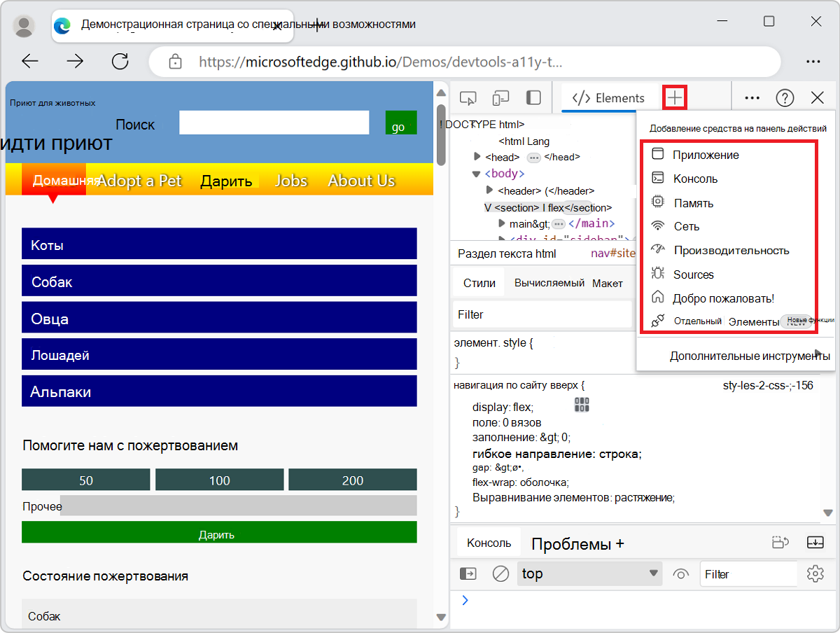Open the sty-les-2-css source link
Viewport: 840px width, 633px height.
click(x=768, y=385)
